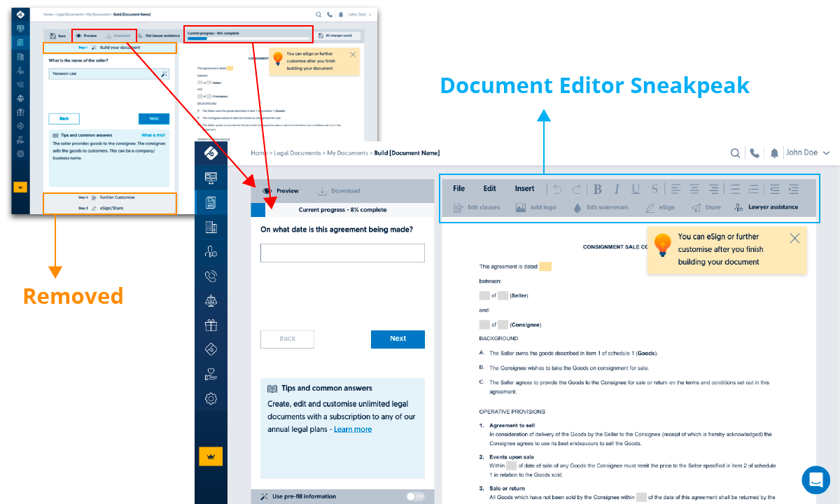Click the agreement date input field
The height and width of the screenshot is (504, 840).
(342, 253)
